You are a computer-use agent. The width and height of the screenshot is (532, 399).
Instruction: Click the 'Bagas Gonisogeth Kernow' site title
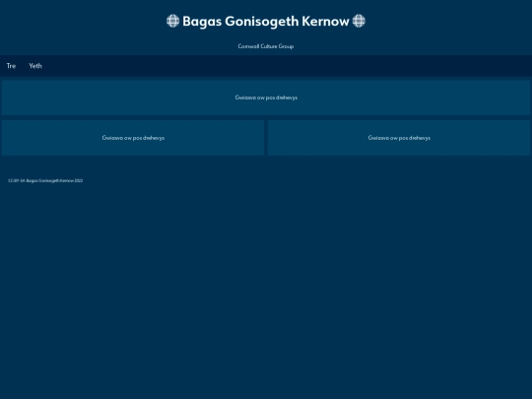tap(266, 21)
